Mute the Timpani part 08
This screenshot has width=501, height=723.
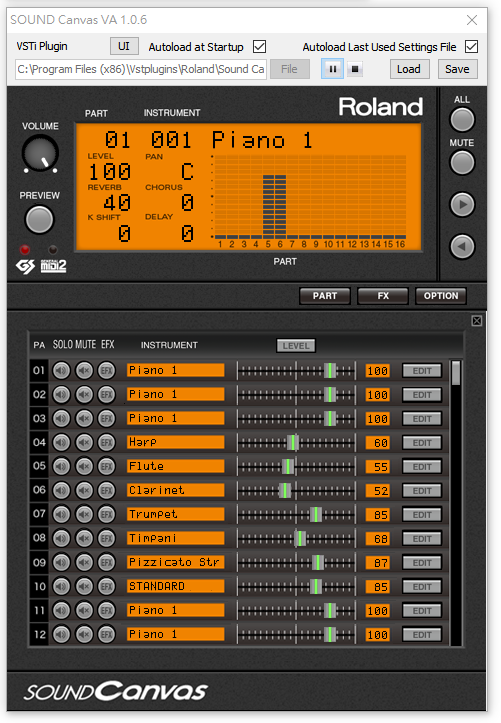pos(84,538)
